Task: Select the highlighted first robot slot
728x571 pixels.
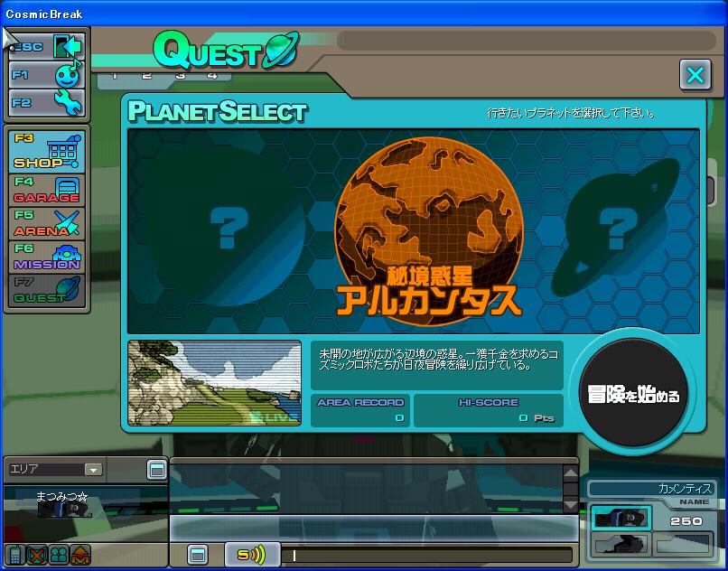Action: [621, 519]
